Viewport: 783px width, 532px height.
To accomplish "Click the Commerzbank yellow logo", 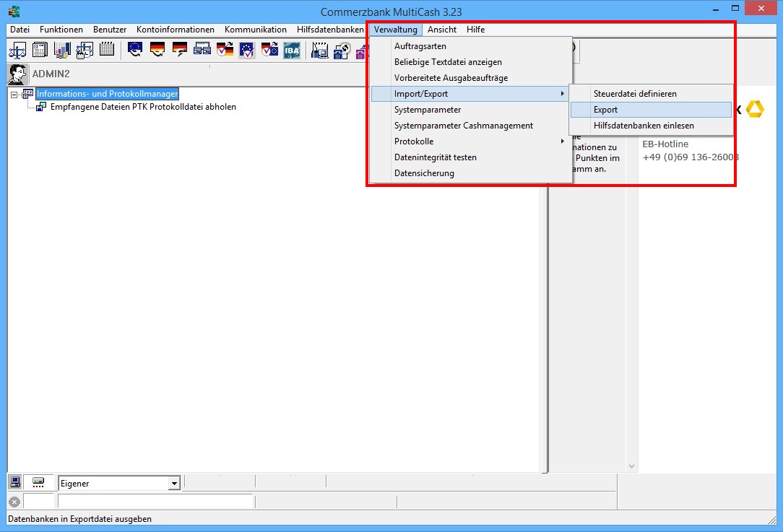I will click(x=755, y=109).
